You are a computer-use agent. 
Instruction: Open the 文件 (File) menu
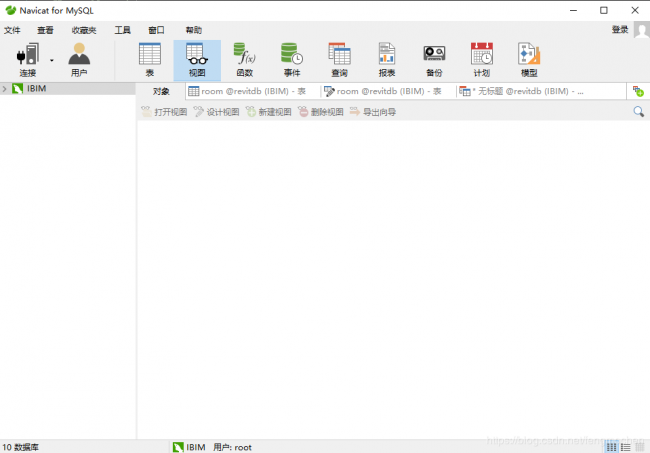click(x=12, y=30)
